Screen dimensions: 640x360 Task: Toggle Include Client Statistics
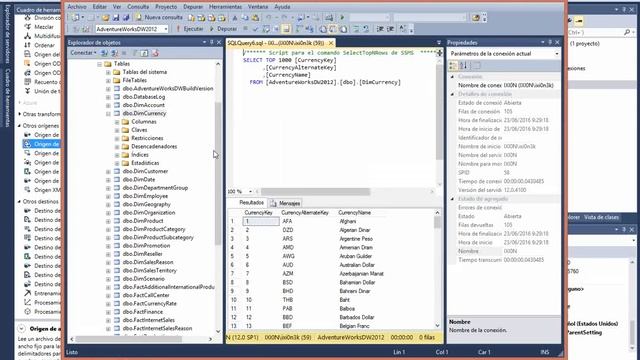click(x=310, y=29)
